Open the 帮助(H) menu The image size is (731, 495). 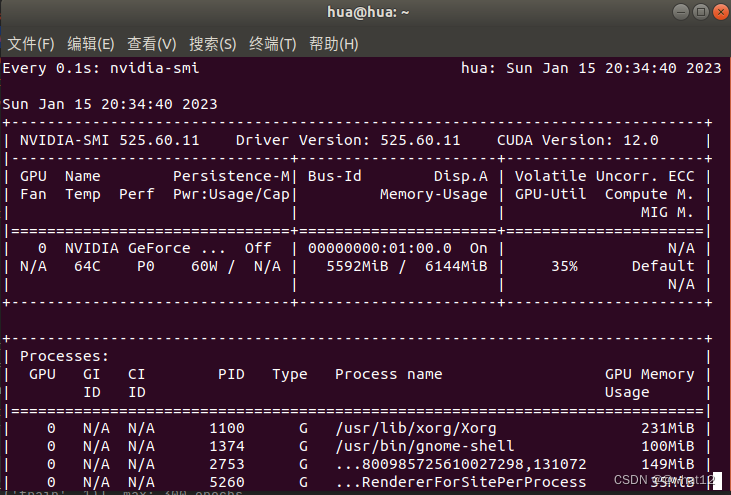pyautogui.click(x=334, y=44)
